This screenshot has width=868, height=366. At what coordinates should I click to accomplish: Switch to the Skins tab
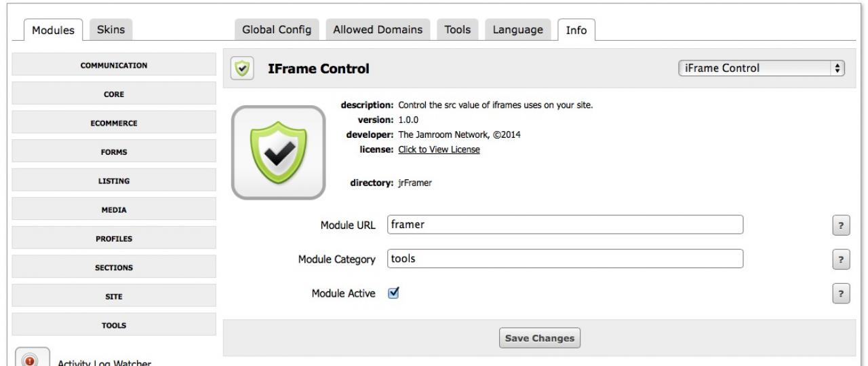(x=111, y=29)
